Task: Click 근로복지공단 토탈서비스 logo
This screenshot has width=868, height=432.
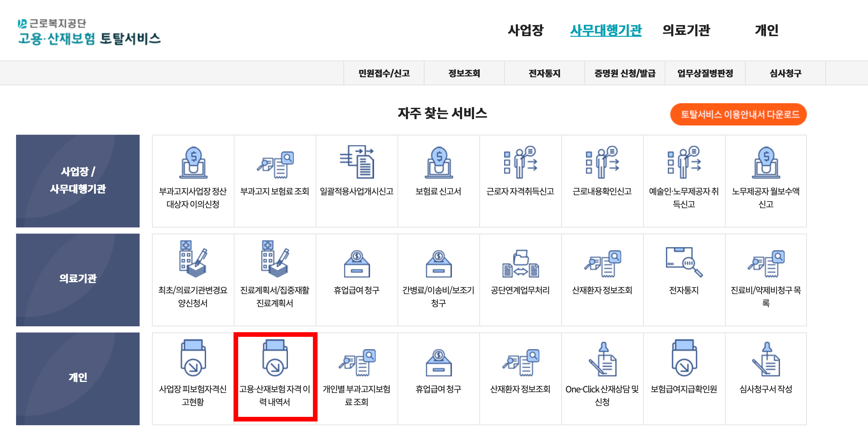Action: (89, 32)
